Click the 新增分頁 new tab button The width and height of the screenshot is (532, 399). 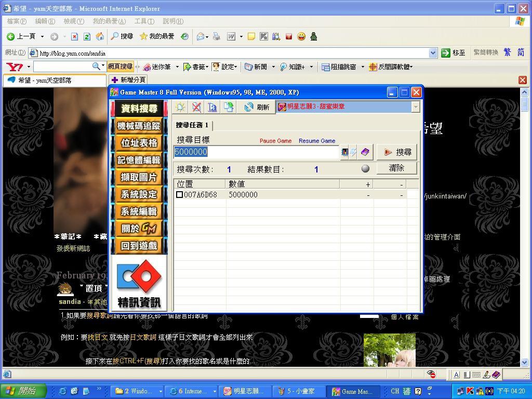[x=129, y=80]
